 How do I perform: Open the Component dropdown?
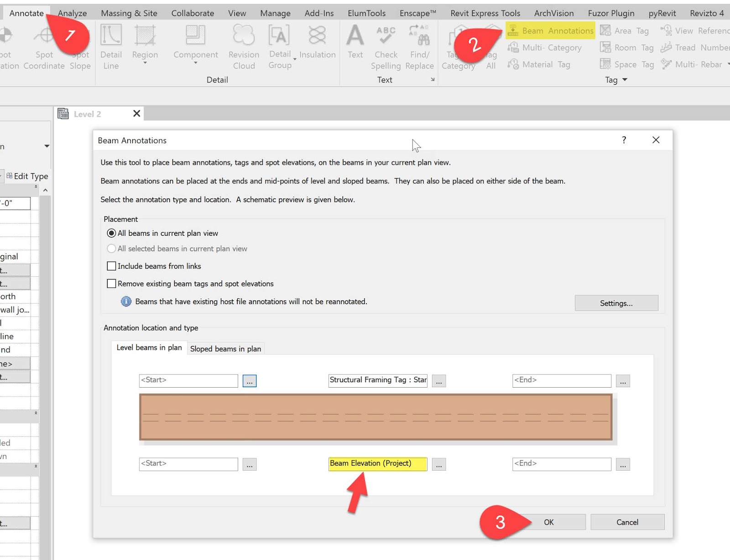coord(195,62)
